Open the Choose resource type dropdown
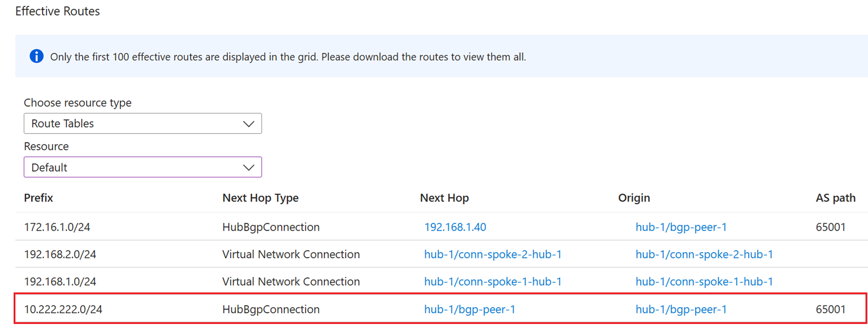 pos(142,124)
